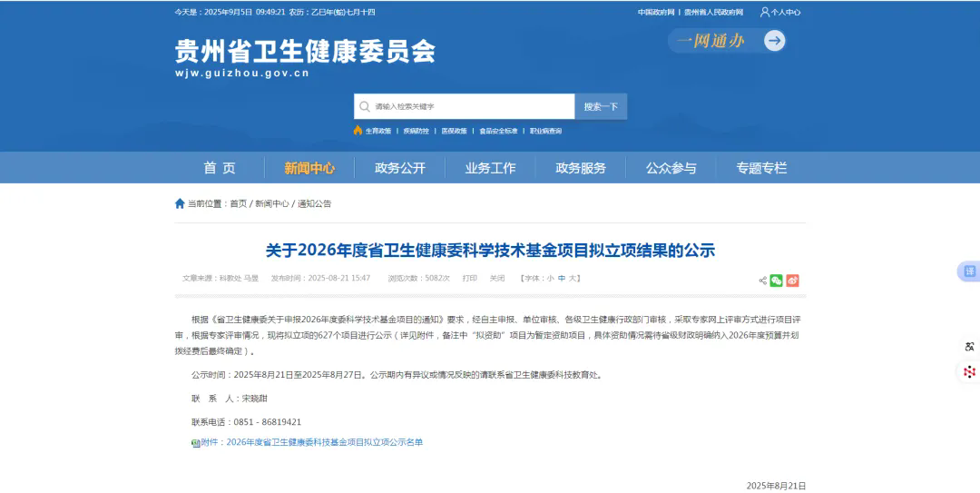Click the red network icon on right edge
980x493 pixels.
969,371
